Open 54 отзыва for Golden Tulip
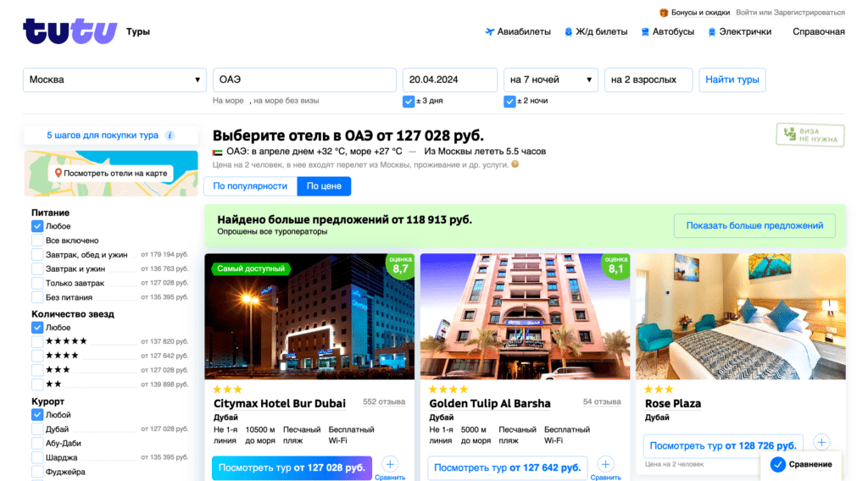 pos(602,402)
